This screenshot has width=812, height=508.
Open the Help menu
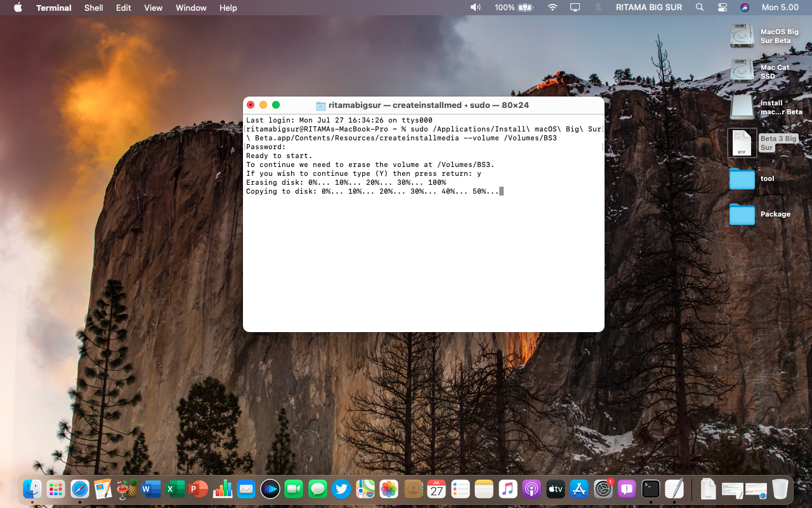[x=228, y=8]
